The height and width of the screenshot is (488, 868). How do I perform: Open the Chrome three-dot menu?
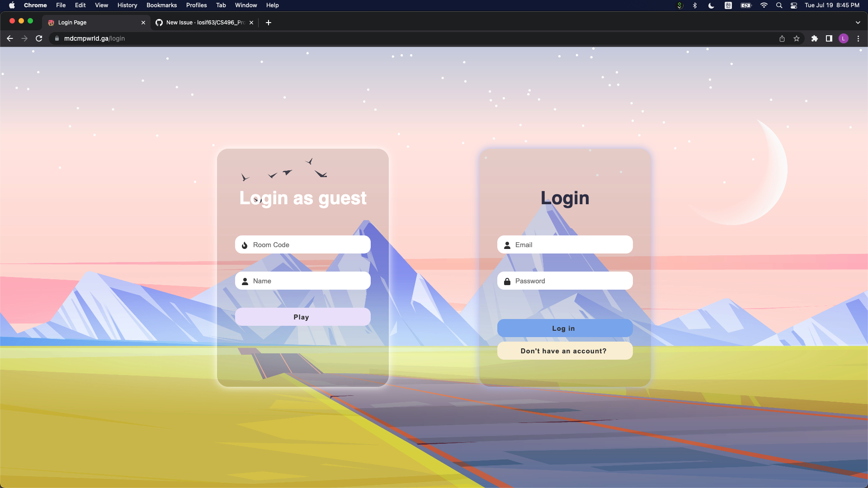click(x=858, y=38)
